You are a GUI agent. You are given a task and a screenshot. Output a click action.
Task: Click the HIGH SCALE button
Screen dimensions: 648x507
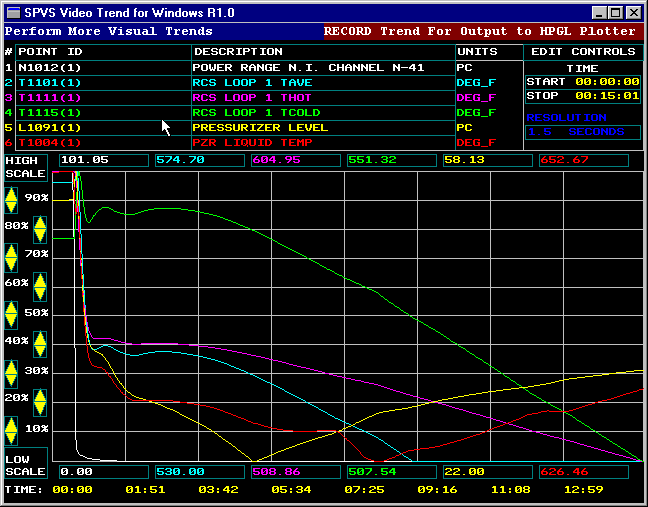26,167
